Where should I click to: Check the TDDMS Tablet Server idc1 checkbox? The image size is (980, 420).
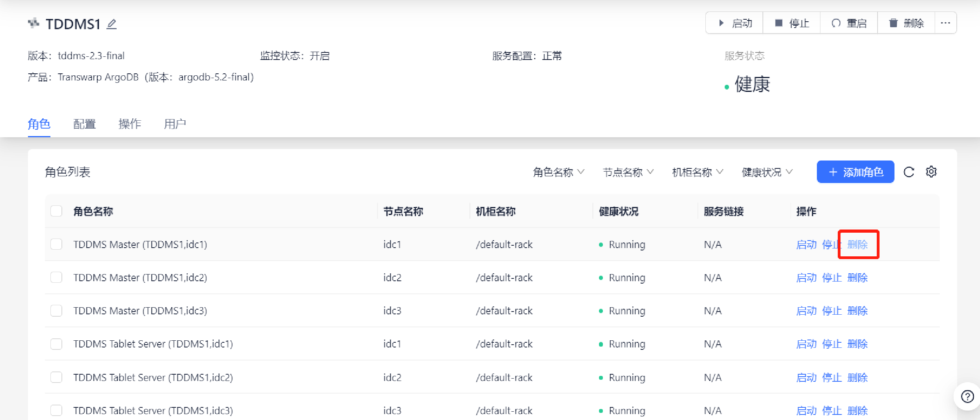click(x=56, y=344)
